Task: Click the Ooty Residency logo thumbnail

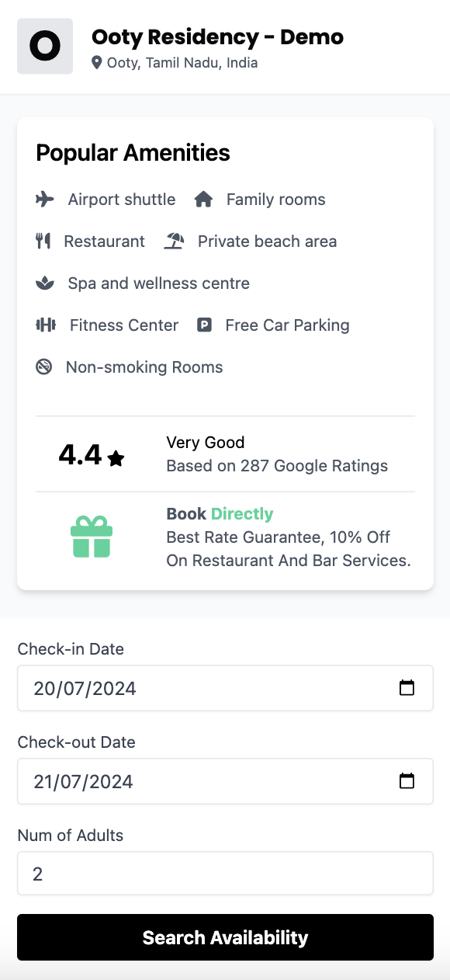Action: pyautogui.click(x=45, y=47)
